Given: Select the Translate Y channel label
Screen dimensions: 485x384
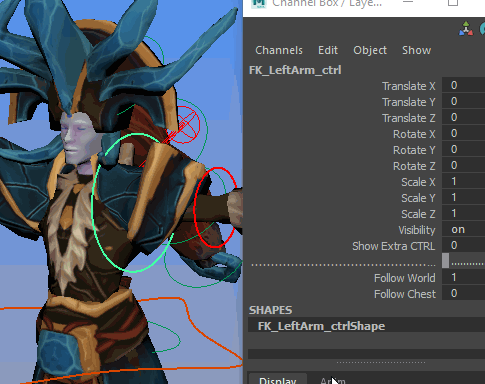Looking at the screenshot, I should click(408, 102).
